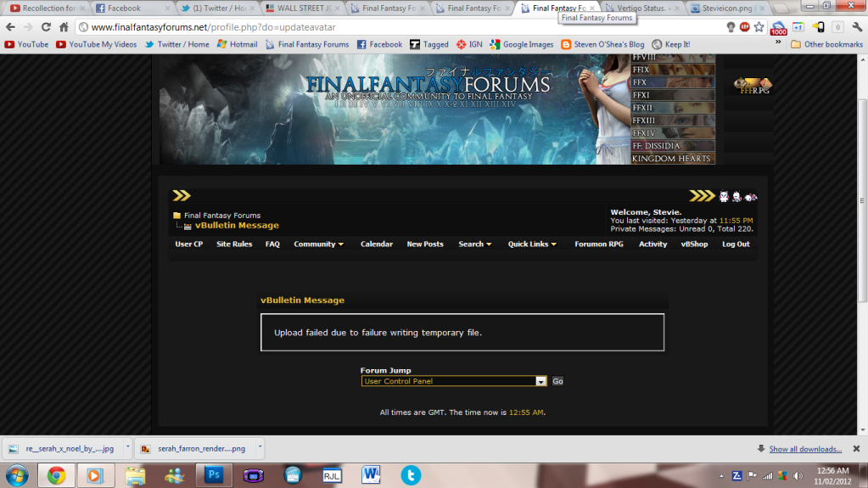Open the FFX banner link

[x=673, y=82]
